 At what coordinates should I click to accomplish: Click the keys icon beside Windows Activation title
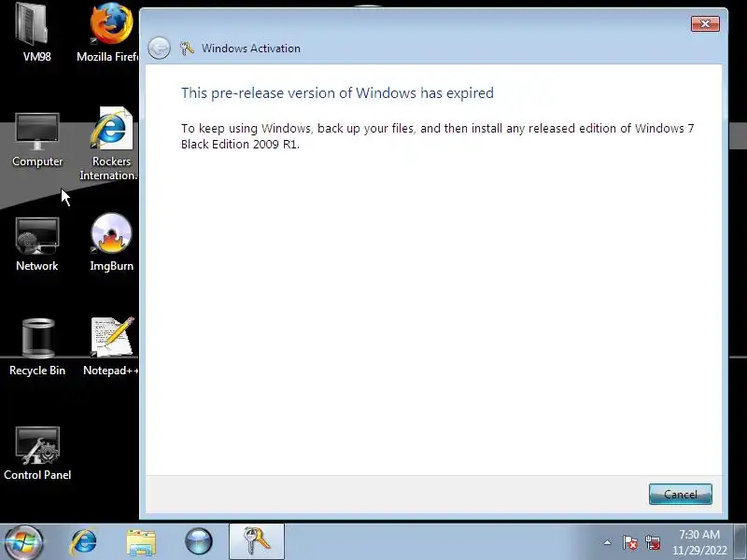(187, 49)
